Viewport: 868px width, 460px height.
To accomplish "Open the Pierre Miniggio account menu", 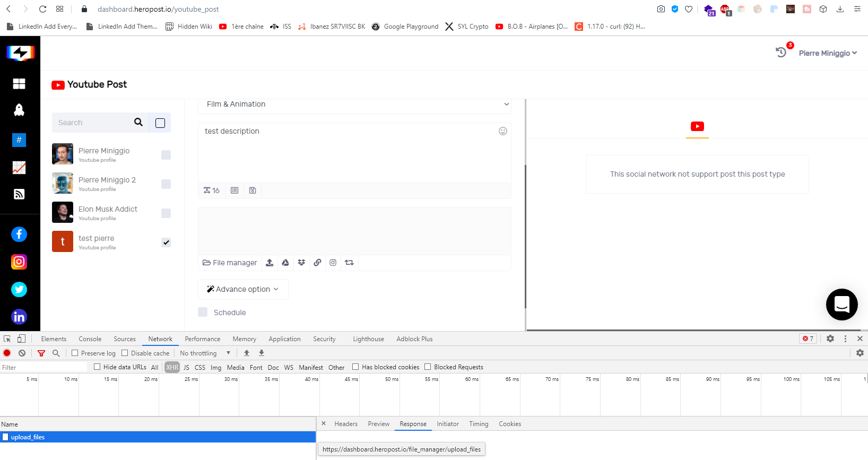I will (827, 53).
